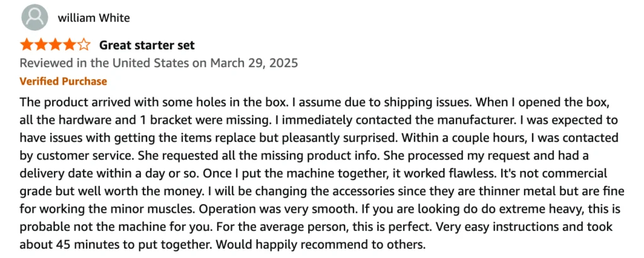The height and width of the screenshot is (258, 644).
Task: Click the empty fifth rating star
Action: (84, 45)
